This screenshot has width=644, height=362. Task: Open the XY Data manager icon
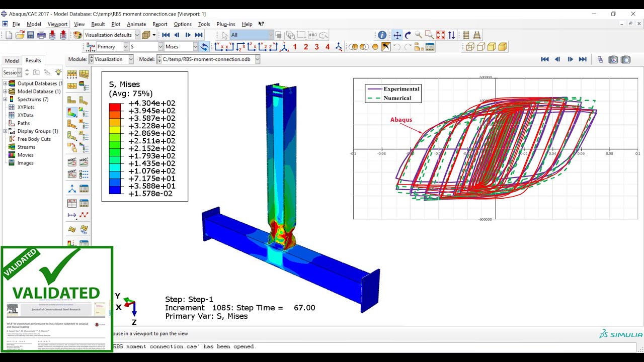pyautogui.click(x=84, y=203)
